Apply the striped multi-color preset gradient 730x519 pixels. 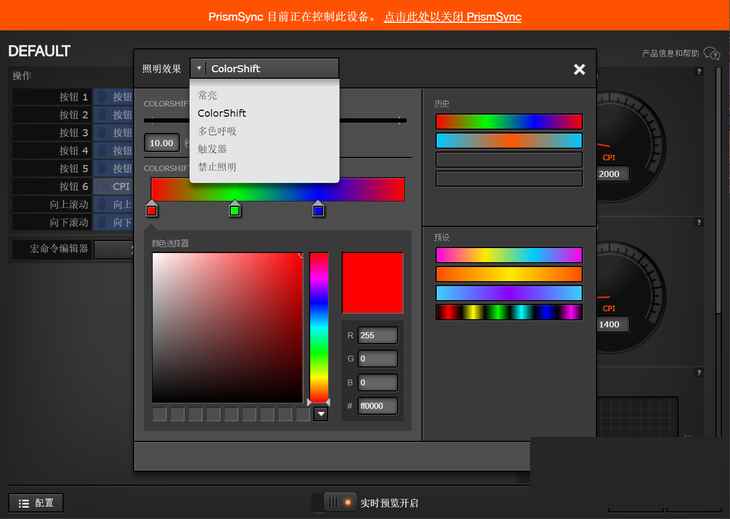pos(509,312)
